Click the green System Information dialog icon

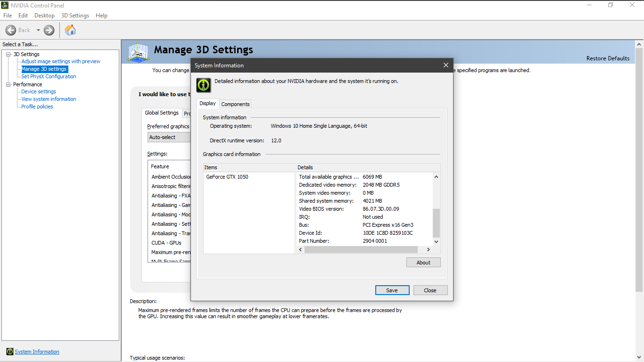point(203,85)
